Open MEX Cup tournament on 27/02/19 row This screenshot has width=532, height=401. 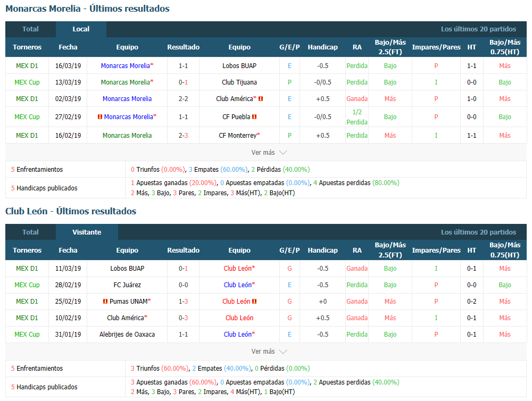[27, 116]
